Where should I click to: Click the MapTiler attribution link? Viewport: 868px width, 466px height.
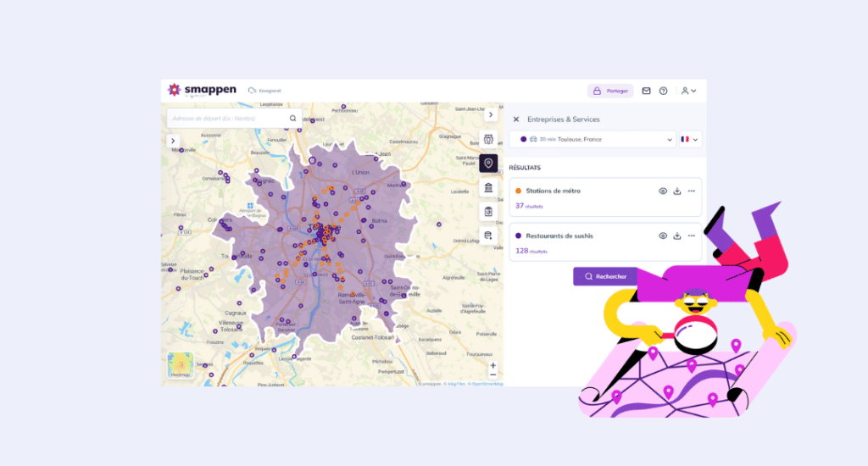tap(456, 384)
